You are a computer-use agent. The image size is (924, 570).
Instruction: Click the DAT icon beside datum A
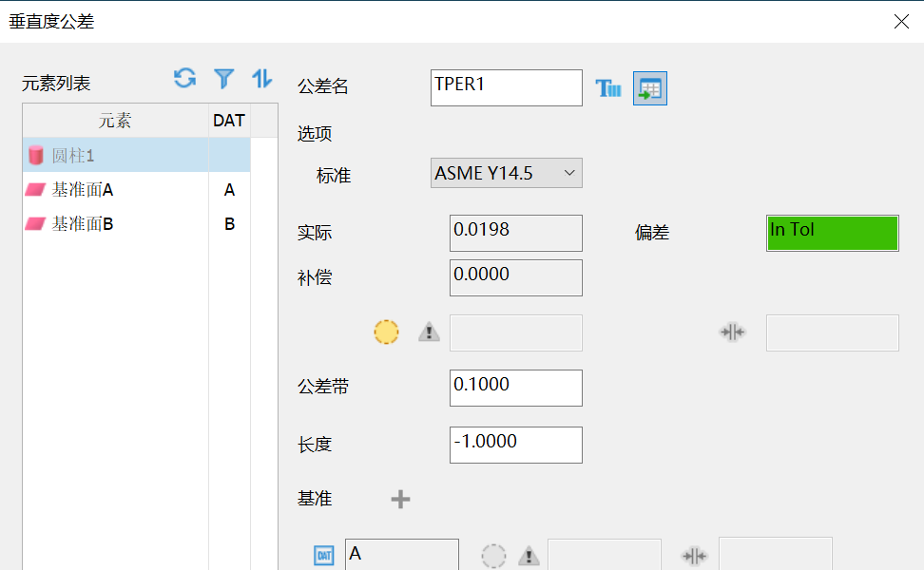coord(323,554)
